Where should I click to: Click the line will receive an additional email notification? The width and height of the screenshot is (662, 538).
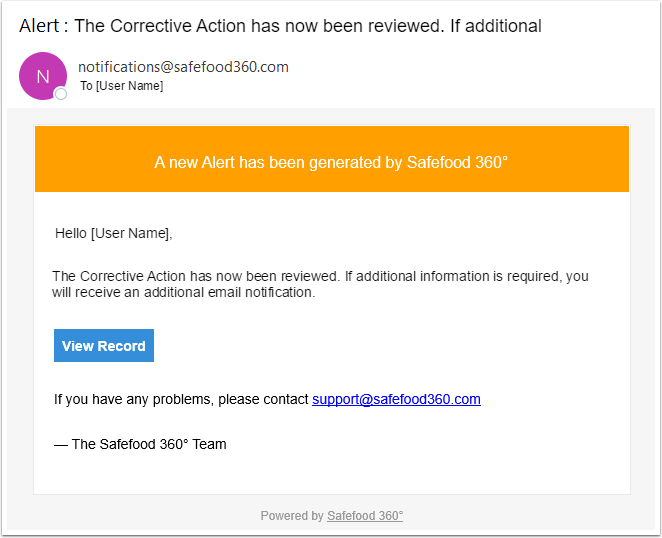(183, 293)
